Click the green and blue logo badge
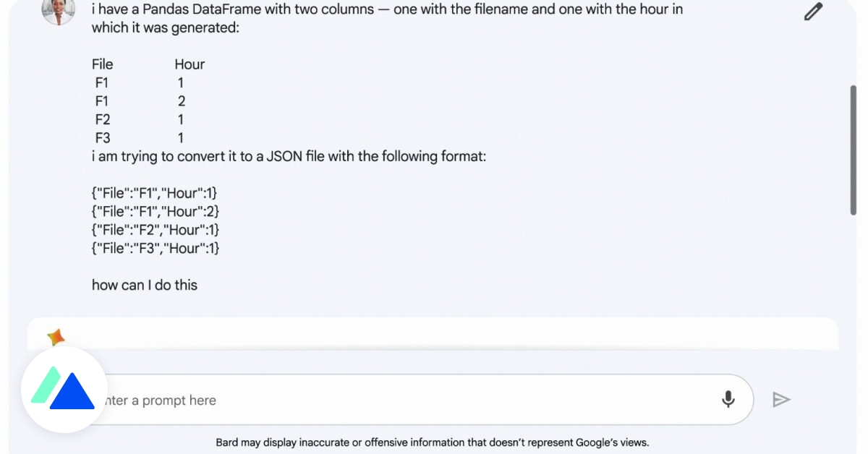The image size is (868, 454). 64,390
